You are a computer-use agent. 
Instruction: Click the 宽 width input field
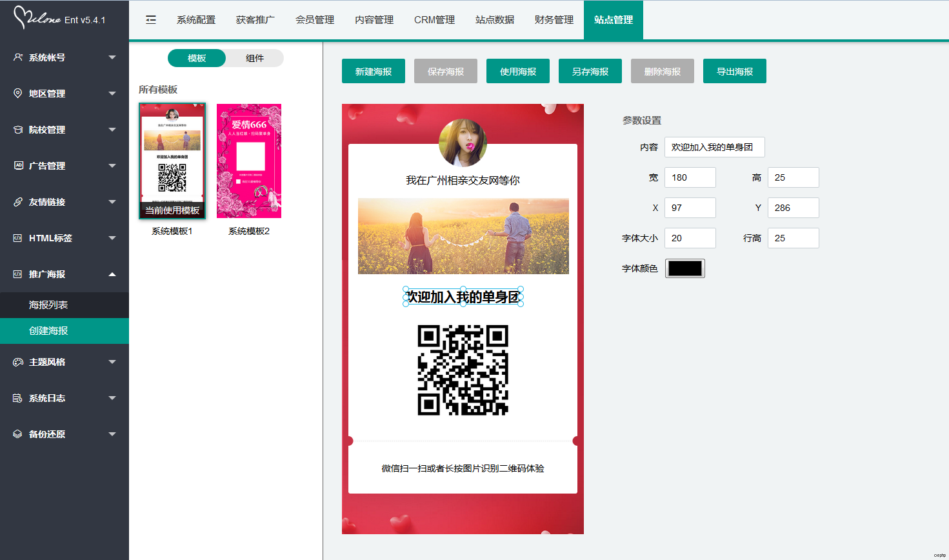(x=690, y=177)
